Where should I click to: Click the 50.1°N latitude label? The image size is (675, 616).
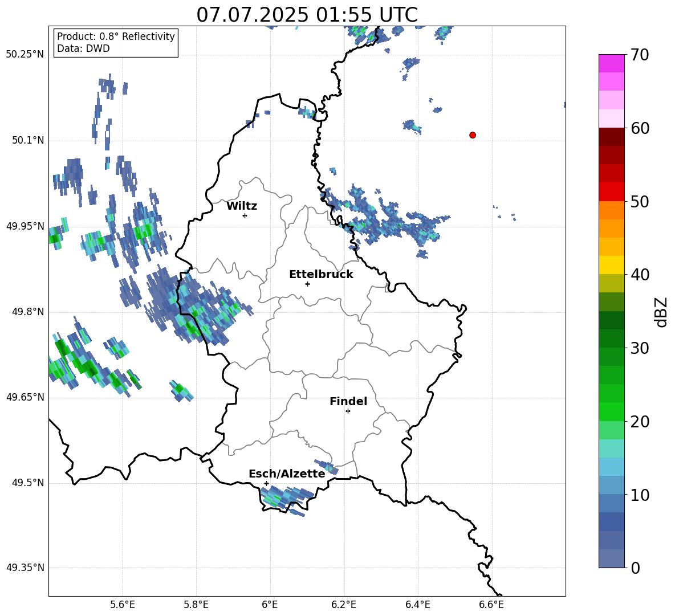coord(28,141)
